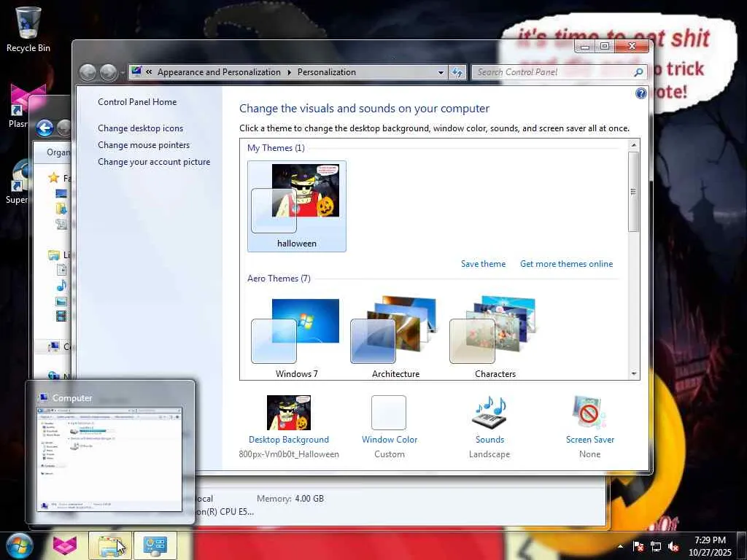747x560 pixels.
Task: Open the Recycle Bin desktop icon
Action: [x=28, y=29]
